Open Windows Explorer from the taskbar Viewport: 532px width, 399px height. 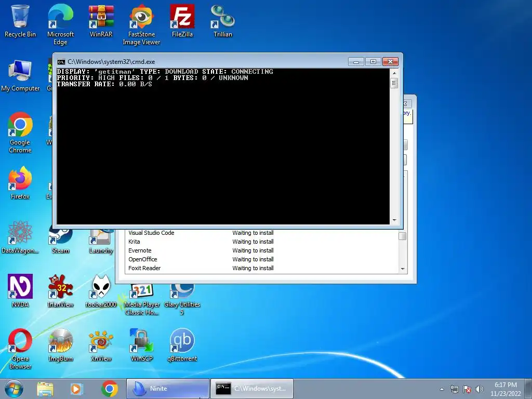pyautogui.click(x=45, y=389)
